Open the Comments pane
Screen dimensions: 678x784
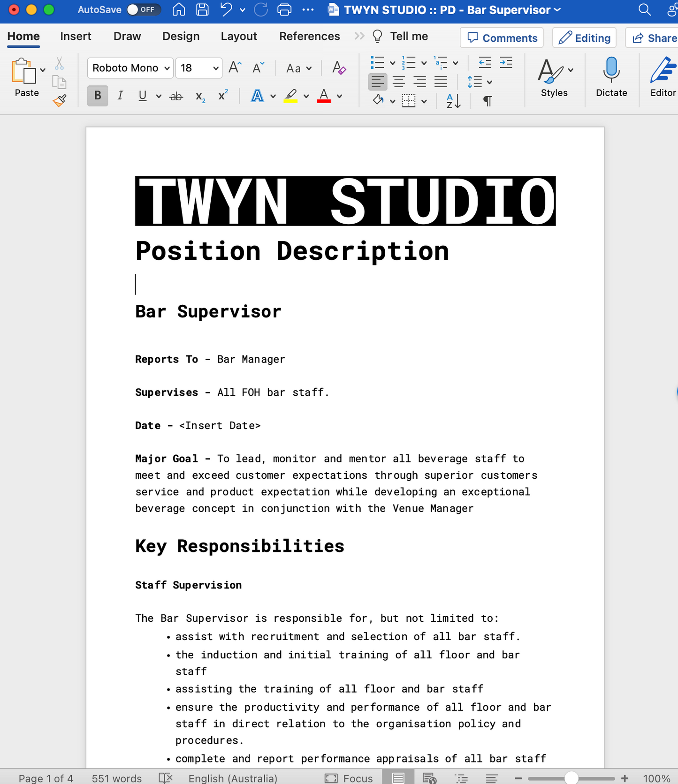pyautogui.click(x=502, y=38)
